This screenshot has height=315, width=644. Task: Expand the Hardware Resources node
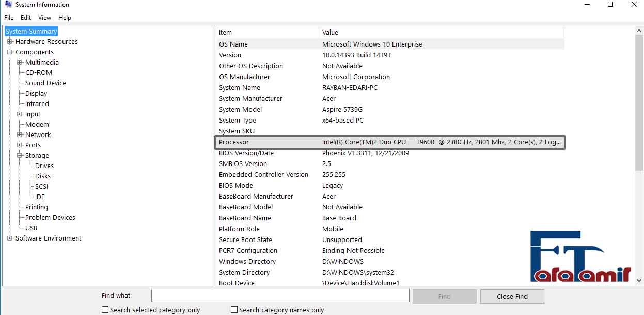(10, 42)
